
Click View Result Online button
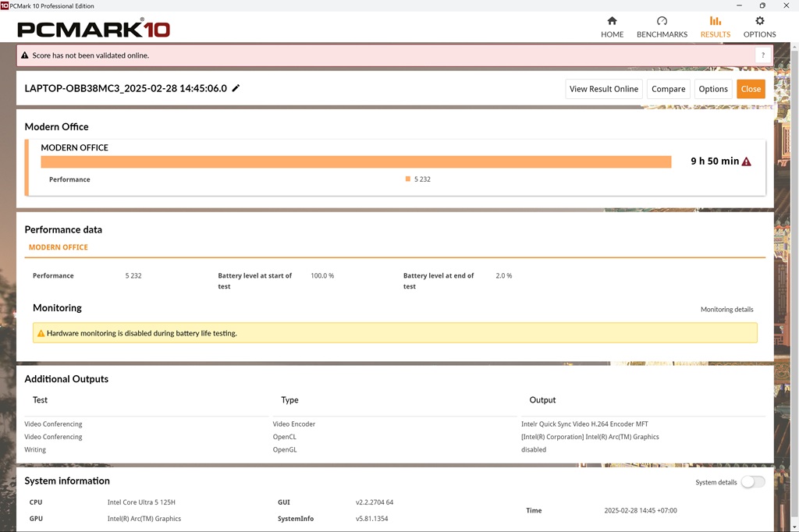coord(603,89)
